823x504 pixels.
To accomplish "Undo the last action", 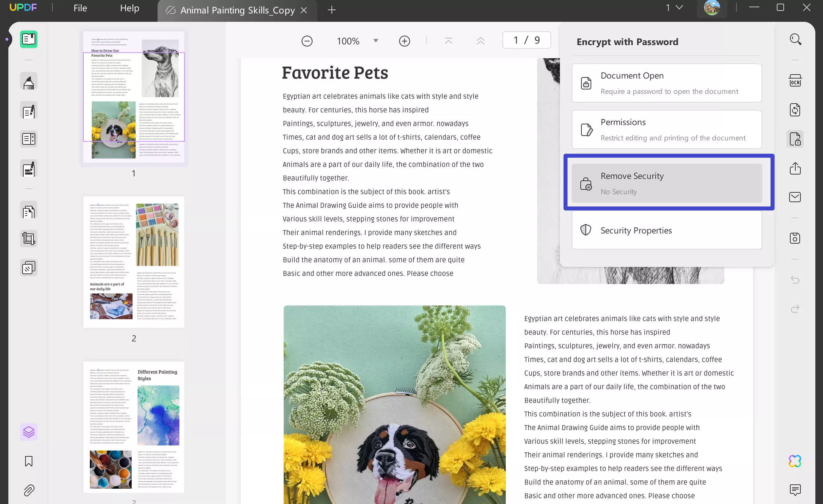I will (x=795, y=280).
